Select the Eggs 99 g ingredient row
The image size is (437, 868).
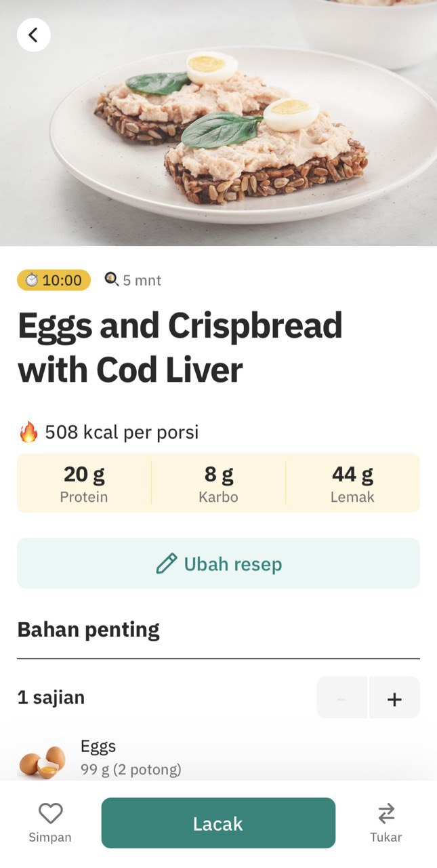[218, 758]
